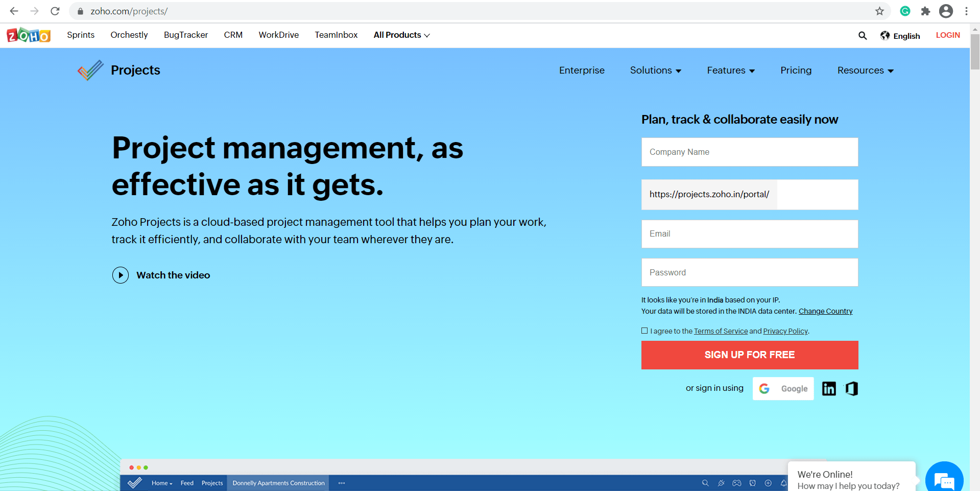Click the portal URL input field

(x=817, y=194)
